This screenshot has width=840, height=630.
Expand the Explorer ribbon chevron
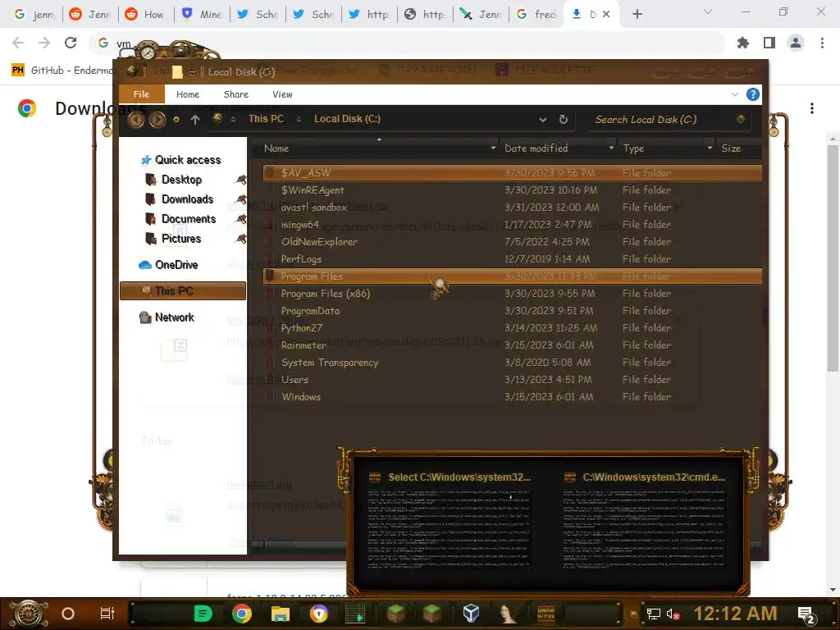[734, 94]
